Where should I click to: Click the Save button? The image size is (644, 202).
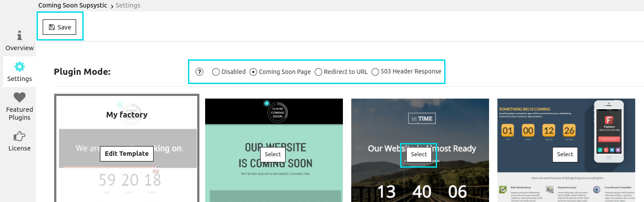[59, 27]
